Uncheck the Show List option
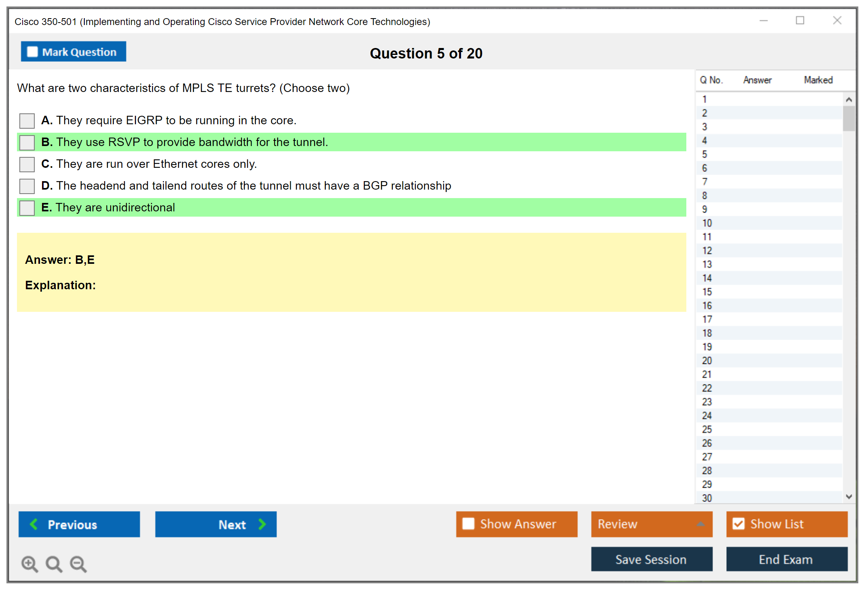The width and height of the screenshot is (868, 593). click(738, 524)
